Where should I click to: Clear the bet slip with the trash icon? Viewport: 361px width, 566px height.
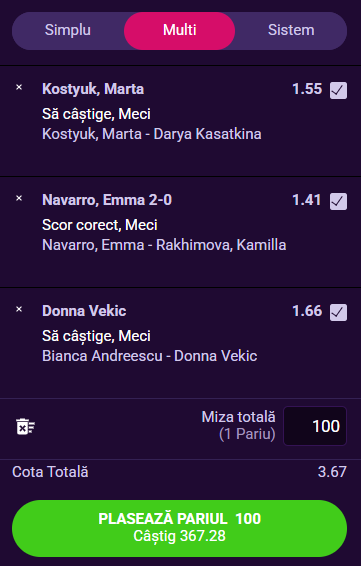point(25,426)
